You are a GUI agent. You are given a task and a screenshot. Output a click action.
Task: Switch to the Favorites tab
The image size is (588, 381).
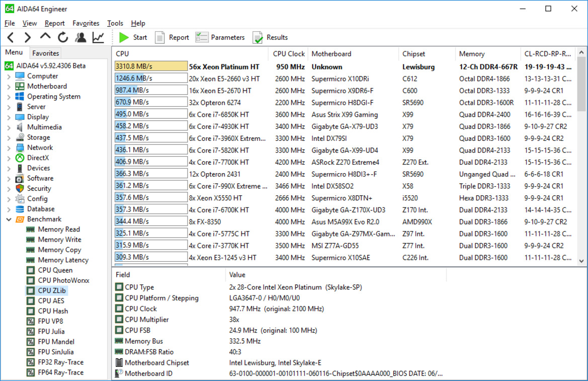point(45,53)
